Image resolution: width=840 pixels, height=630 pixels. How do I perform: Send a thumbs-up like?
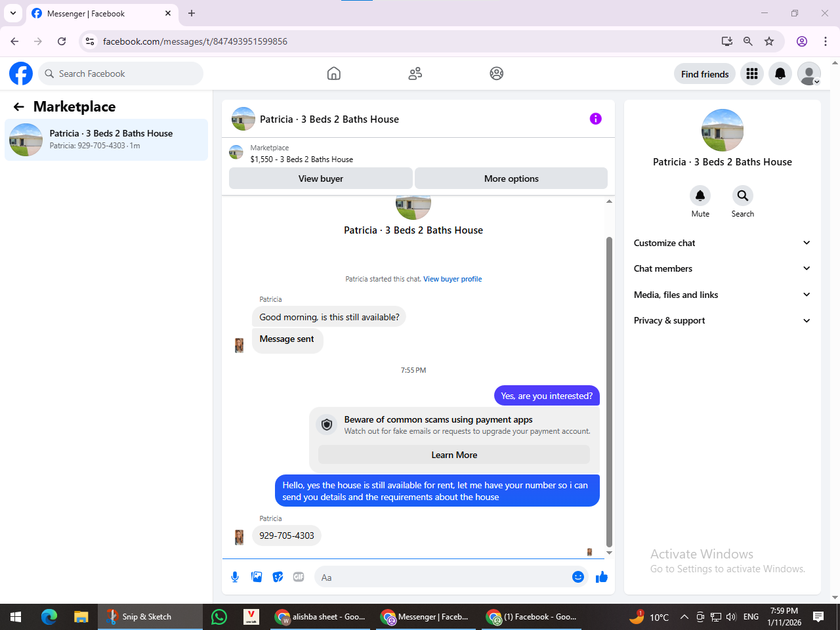click(x=602, y=577)
